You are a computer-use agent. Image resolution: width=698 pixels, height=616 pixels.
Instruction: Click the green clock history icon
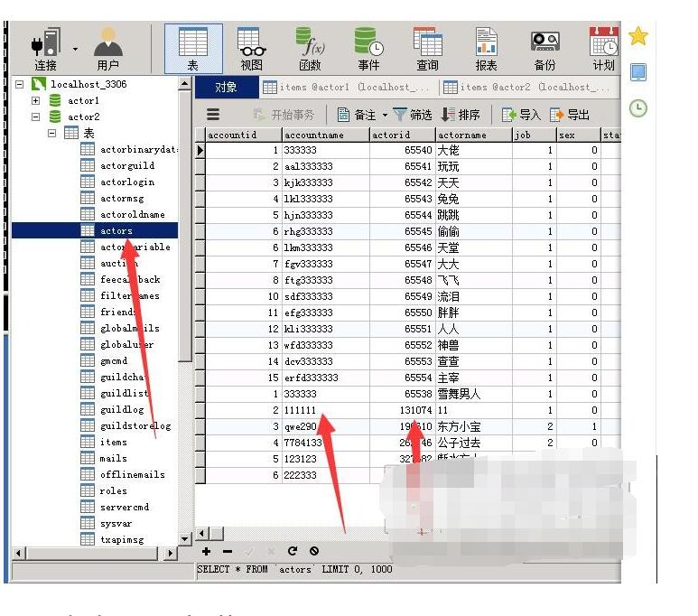point(638,108)
